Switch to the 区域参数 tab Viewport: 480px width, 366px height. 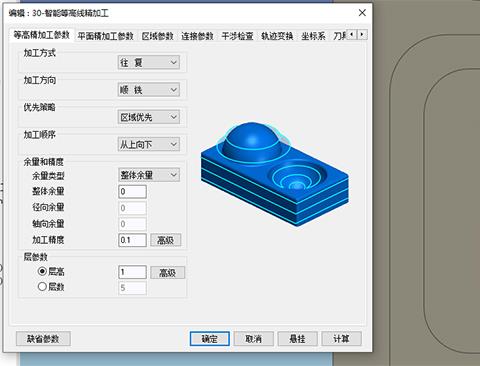pyautogui.click(x=158, y=36)
